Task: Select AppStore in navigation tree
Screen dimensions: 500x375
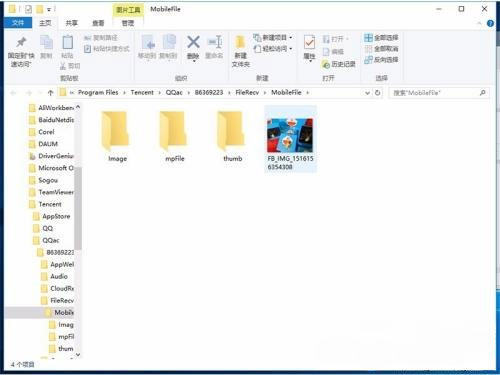Action: coord(52,216)
